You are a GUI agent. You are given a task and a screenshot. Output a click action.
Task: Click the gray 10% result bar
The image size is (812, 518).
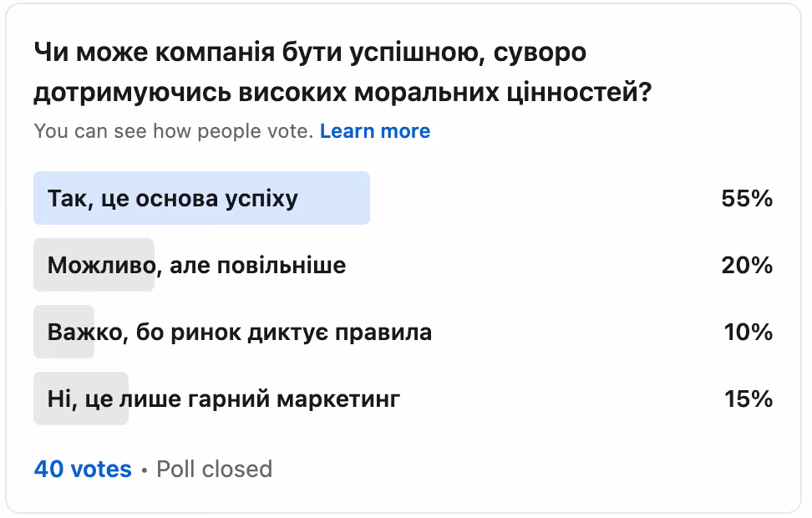coord(63,332)
